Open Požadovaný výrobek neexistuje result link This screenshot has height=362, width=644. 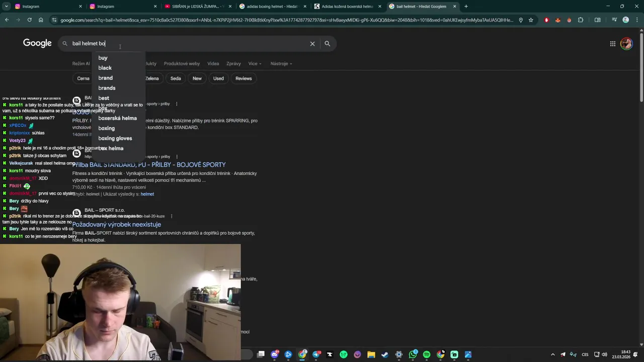pyautogui.click(x=117, y=224)
